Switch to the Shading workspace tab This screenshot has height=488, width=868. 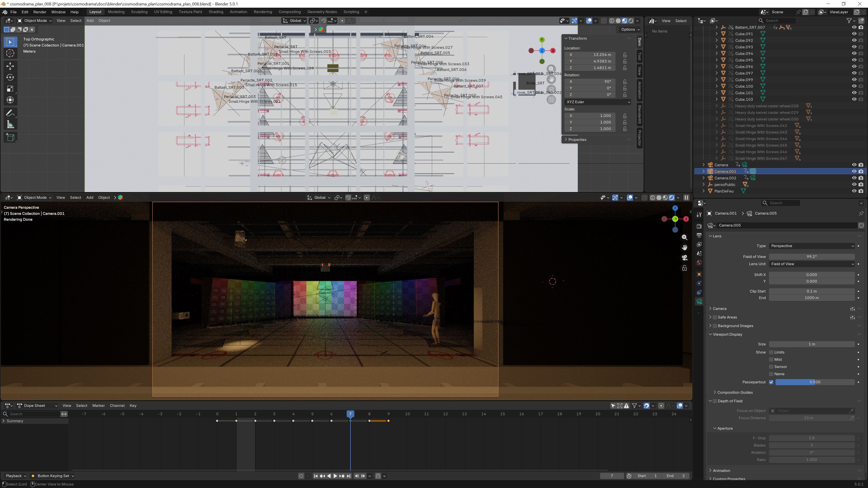pyautogui.click(x=216, y=12)
